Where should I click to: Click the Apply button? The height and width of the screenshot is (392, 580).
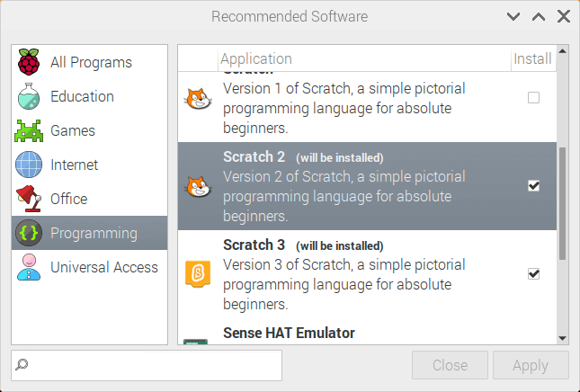pyautogui.click(x=531, y=365)
